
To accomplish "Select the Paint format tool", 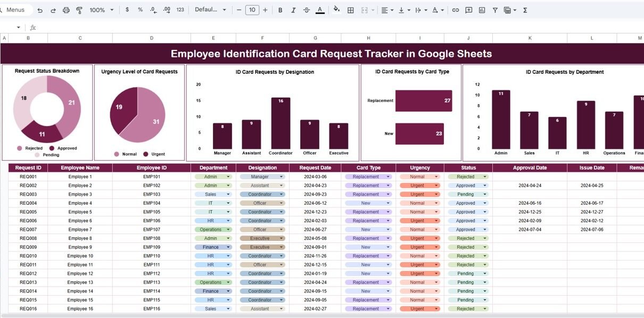I will click(x=79, y=10).
